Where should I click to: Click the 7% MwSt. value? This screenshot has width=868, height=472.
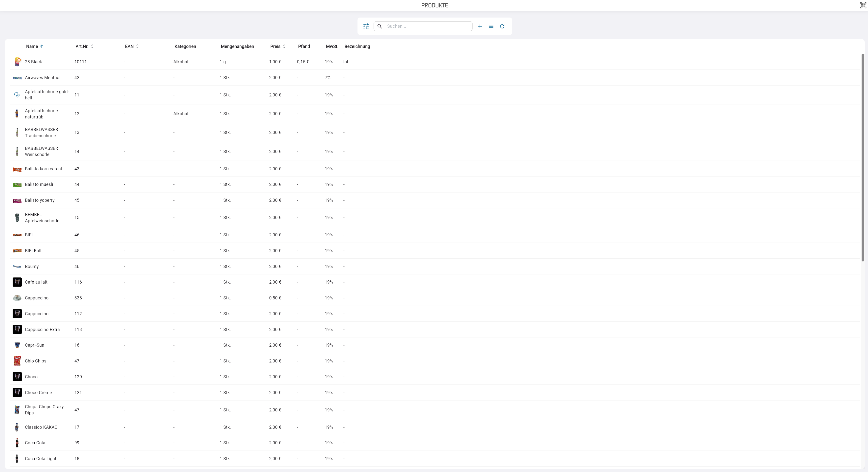point(327,77)
